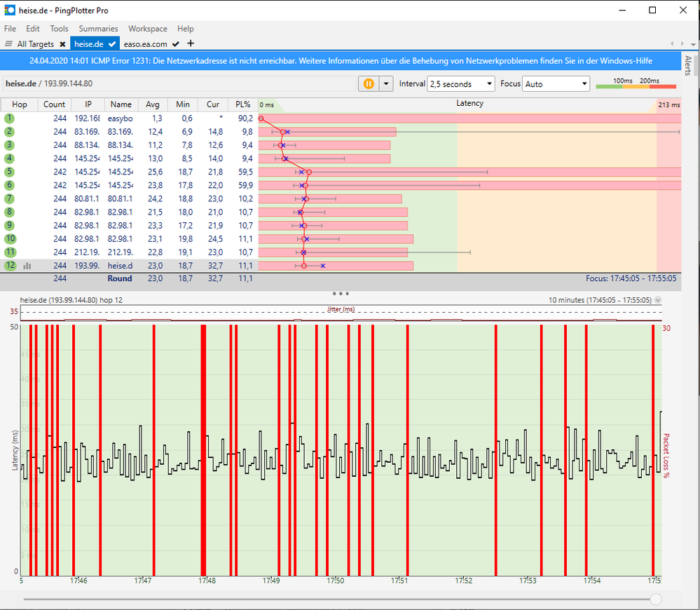Close the All Targets tab
The image size is (700, 610).
tap(62, 44)
